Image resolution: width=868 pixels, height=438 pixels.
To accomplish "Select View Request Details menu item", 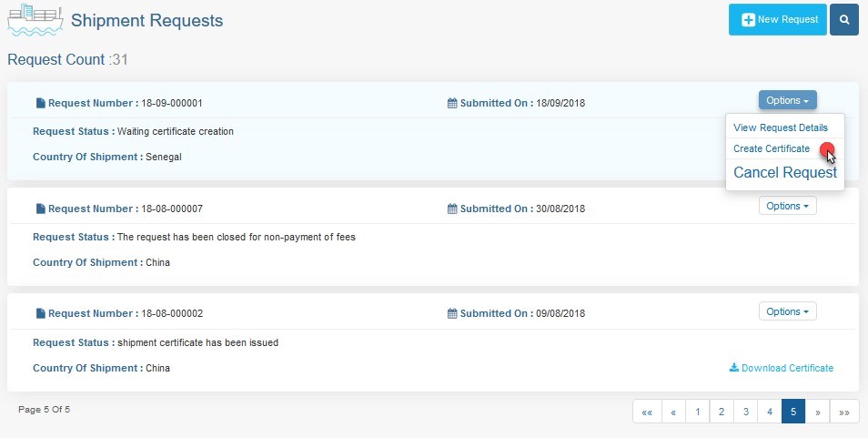I will point(781,127).
